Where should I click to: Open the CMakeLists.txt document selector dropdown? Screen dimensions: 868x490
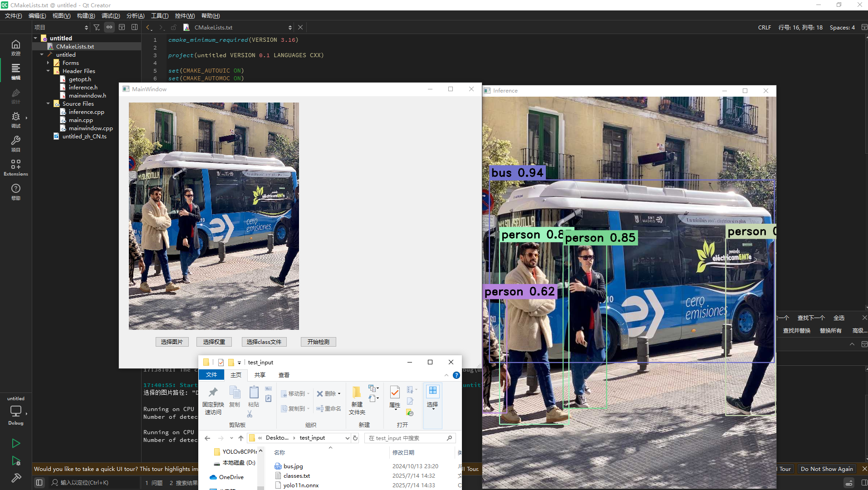290,28
